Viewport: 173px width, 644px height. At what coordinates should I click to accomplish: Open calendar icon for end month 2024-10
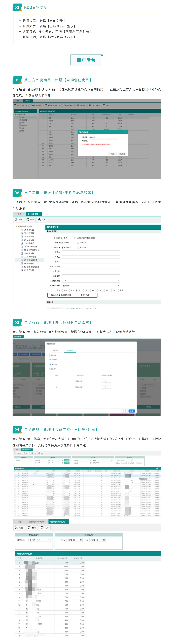[104, 540]
